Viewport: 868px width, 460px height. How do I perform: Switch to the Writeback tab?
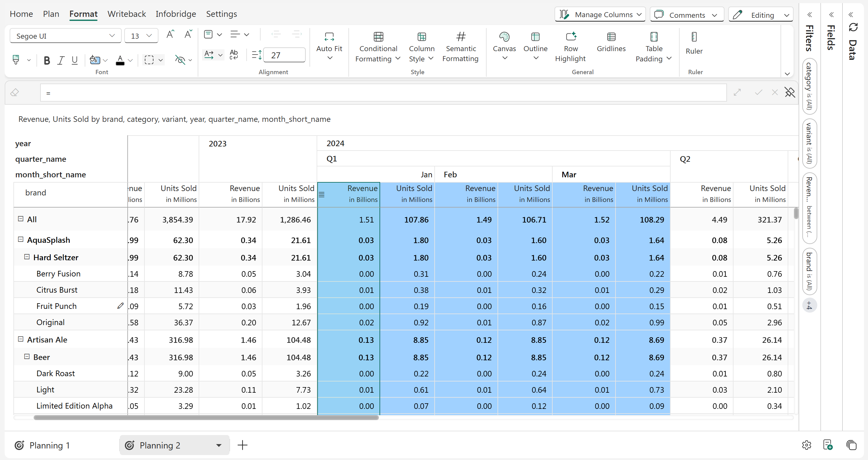pos(126,14)
